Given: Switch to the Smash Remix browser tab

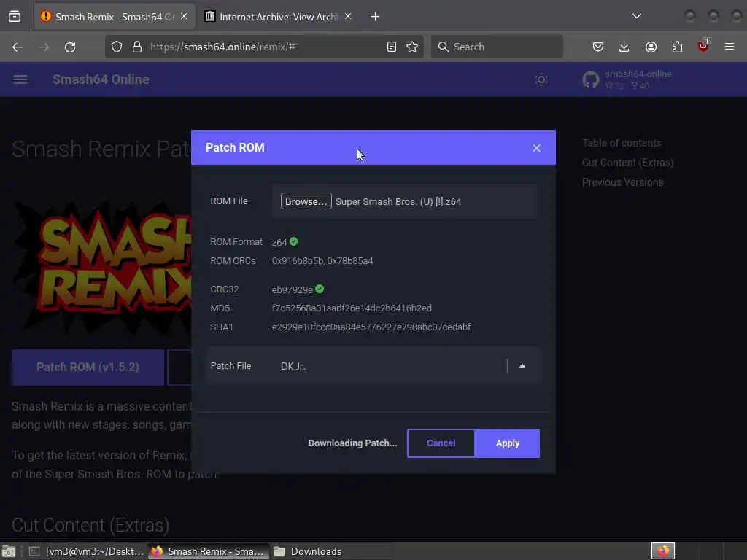Looking at the screenshot, I should click(114, 17).
